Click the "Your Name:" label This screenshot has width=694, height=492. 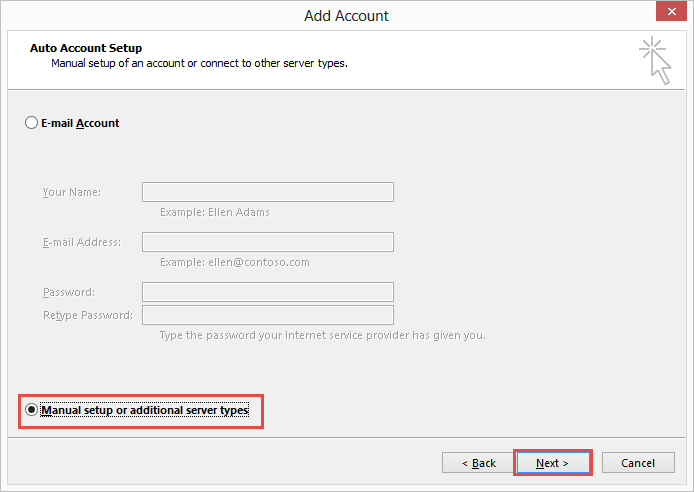click(72, 192)
